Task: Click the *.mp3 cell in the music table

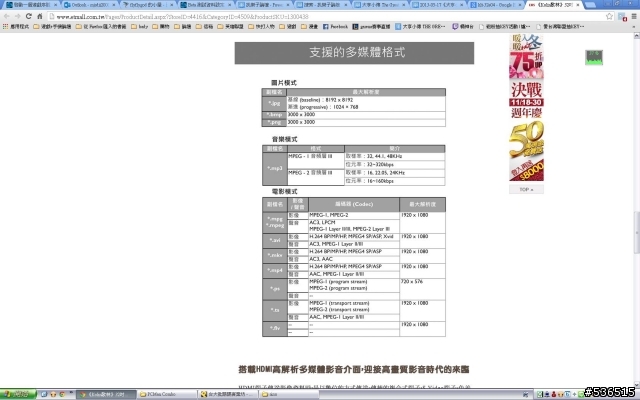Action: 275,168
